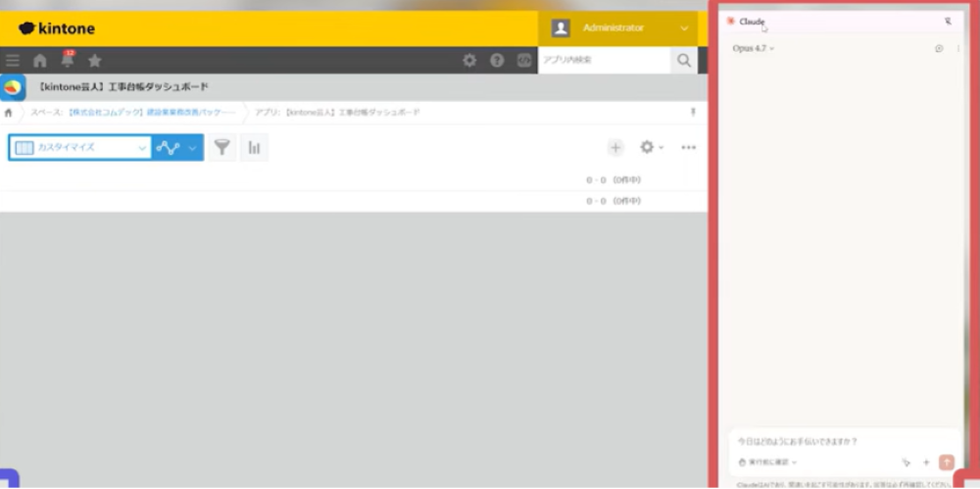Image resolution: width=980 pixels, height=489 pixels.
Task: Click the Administrator avatar icon
Action: coord(561,28)
